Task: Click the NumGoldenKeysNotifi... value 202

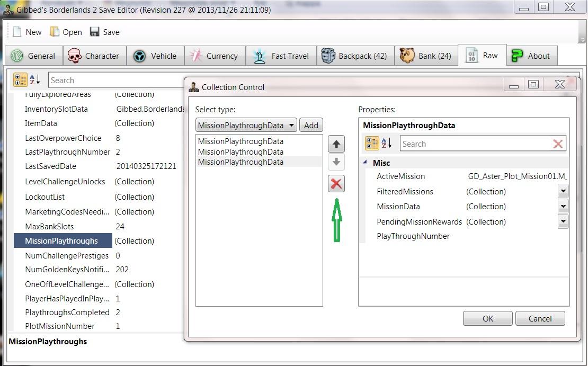Action: 122,270
